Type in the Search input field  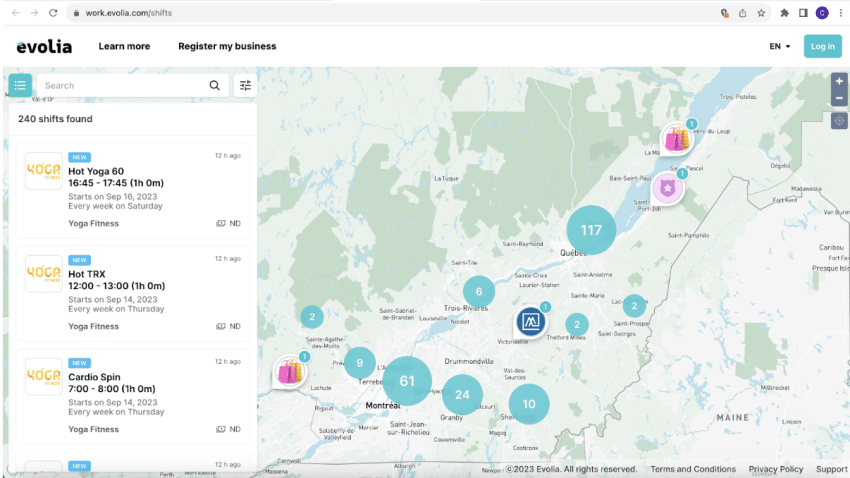(x=120, y=85)
